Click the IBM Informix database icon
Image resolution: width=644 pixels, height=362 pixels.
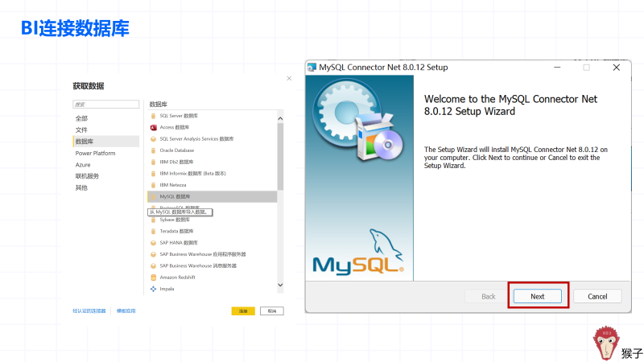pyautogui.click(x=153, y=174)
